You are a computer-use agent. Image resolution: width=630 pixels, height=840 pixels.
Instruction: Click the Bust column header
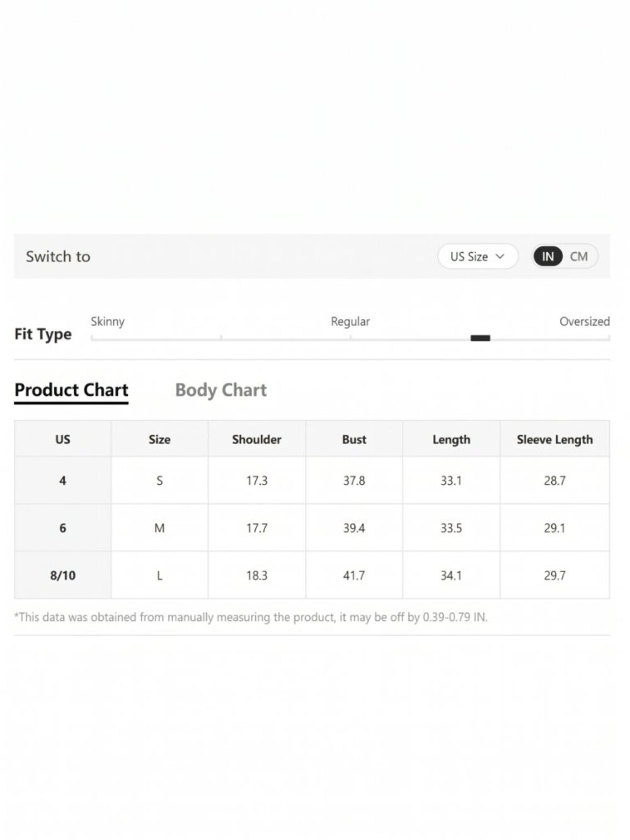click(354, 439)
